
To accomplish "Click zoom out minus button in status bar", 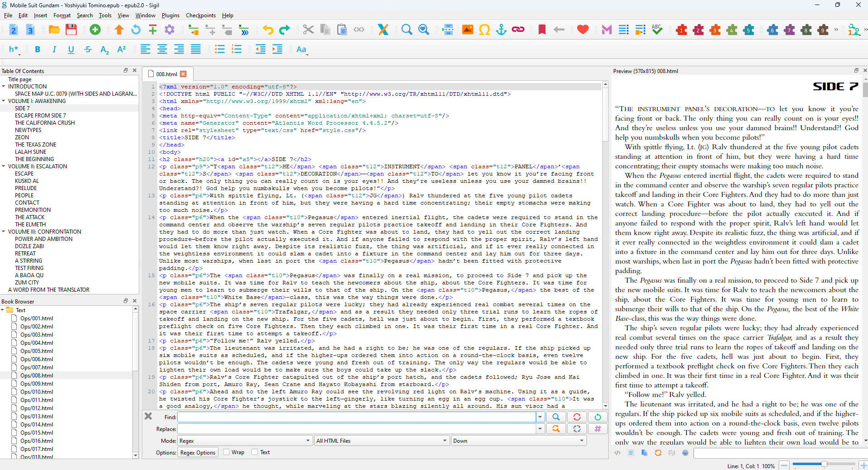I will pos(784,465).
